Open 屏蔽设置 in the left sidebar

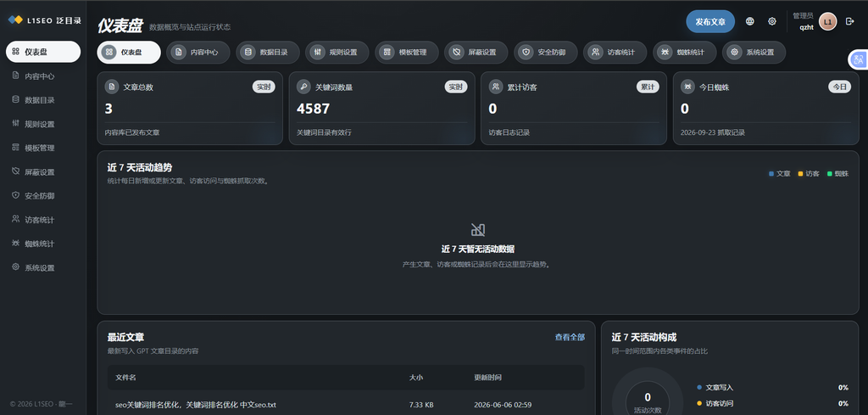point(43,171)
